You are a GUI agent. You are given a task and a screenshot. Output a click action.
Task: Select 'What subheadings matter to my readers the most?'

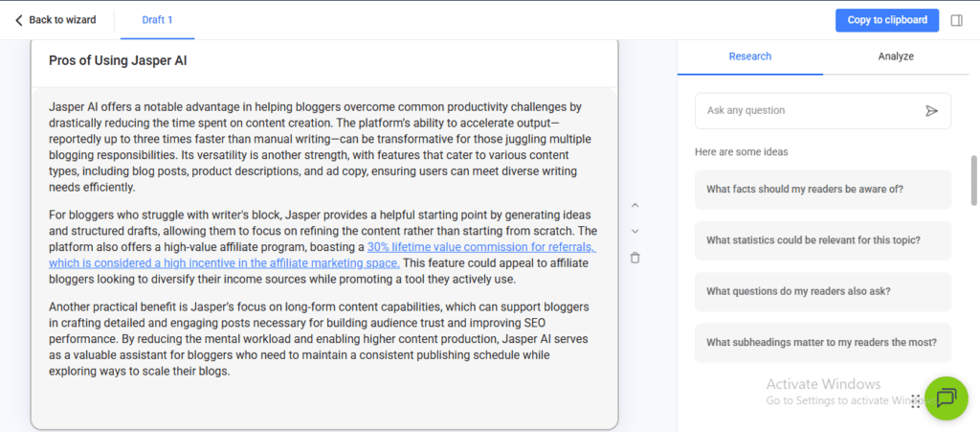(822, 343)
